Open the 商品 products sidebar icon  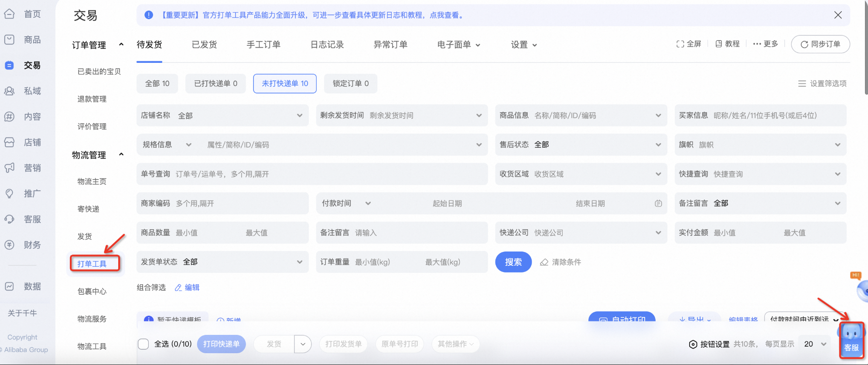(9, 40)
